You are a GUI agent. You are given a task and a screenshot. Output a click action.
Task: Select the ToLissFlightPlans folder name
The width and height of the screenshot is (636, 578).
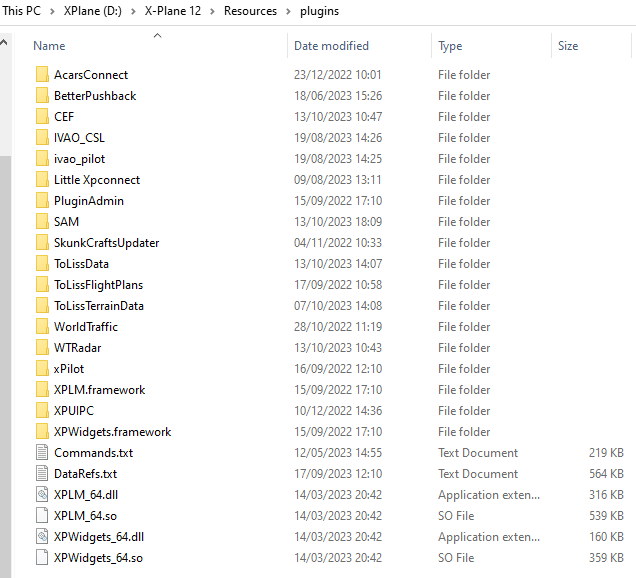pos(99,285)
